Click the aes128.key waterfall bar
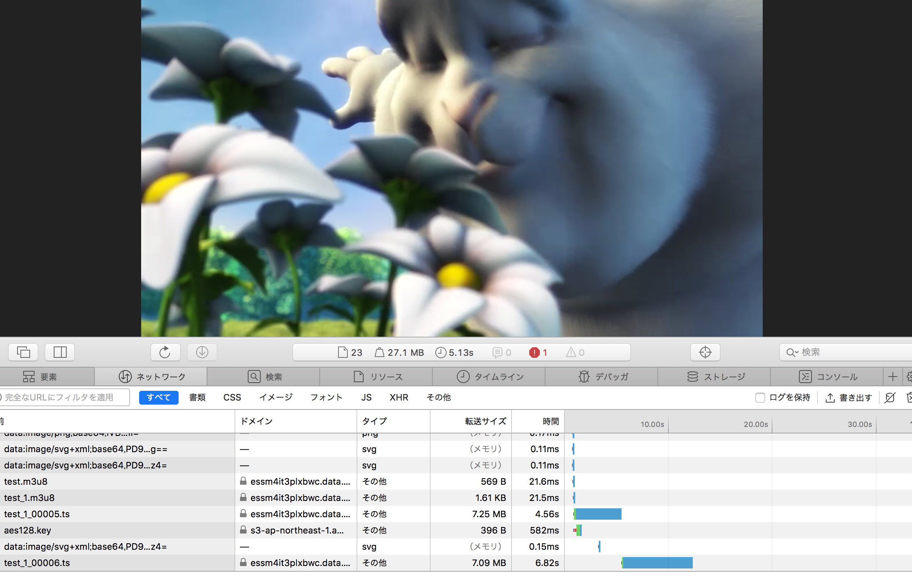This screenshot has width=912, height=588. click(578, 530)
